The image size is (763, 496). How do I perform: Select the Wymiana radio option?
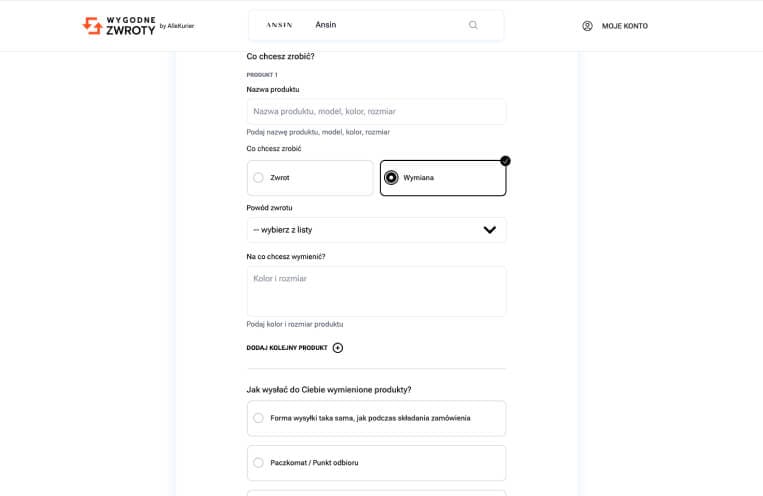tap(391, 178)
